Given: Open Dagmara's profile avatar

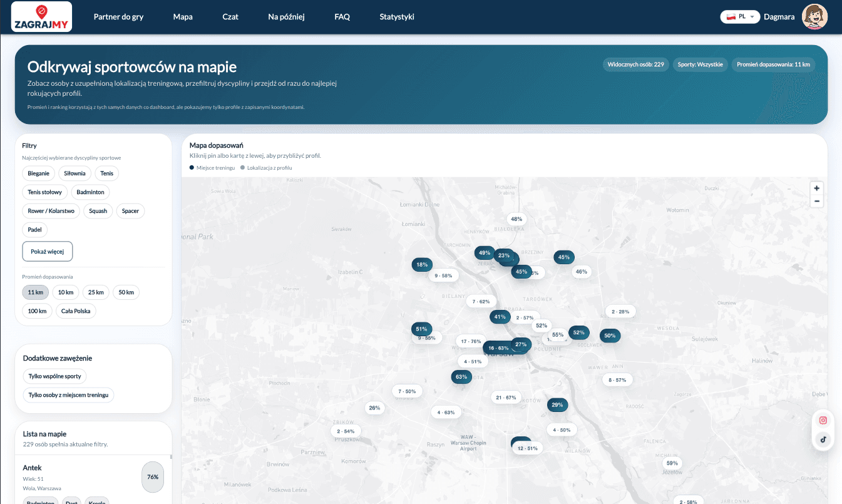Looking at the screenshot, I should pos(814,17).
